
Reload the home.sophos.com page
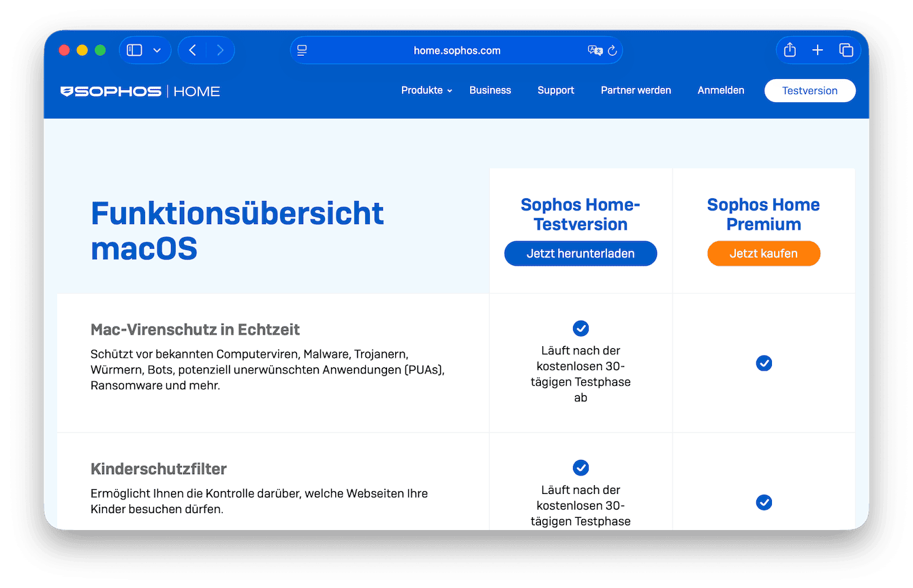[x=612, y=50]
